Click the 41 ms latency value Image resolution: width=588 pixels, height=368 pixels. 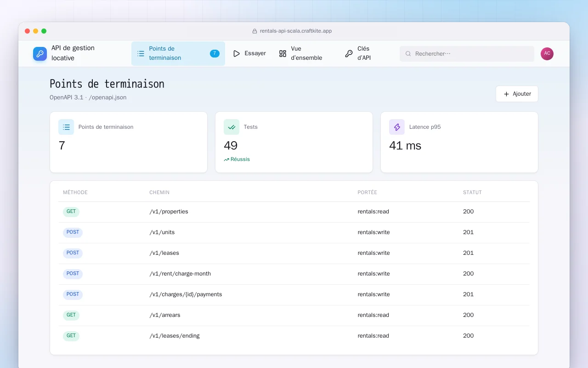click(x=405, y=146)
